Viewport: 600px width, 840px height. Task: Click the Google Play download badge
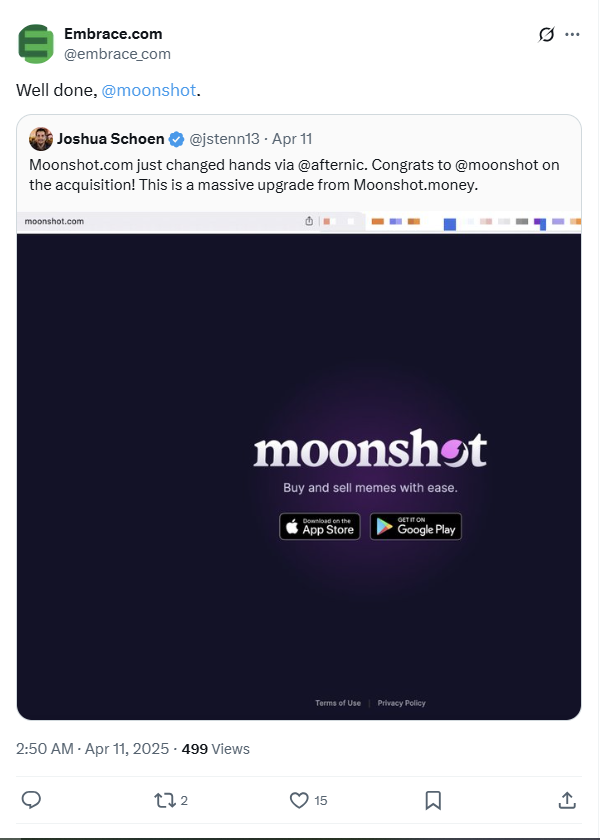tap(416, 526)
